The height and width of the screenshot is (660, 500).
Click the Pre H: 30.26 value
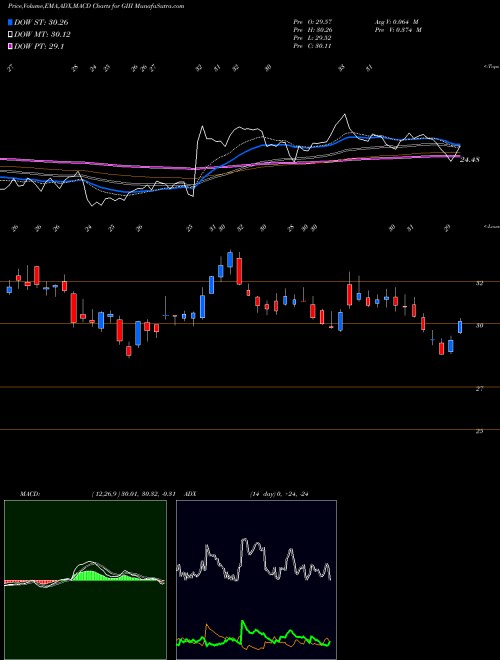(x=313, y=30)
